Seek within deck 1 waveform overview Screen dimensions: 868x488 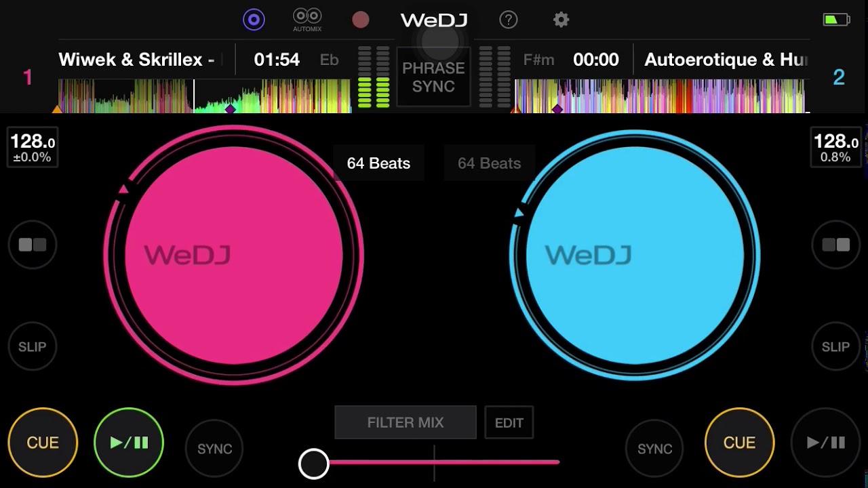(205, 96)
